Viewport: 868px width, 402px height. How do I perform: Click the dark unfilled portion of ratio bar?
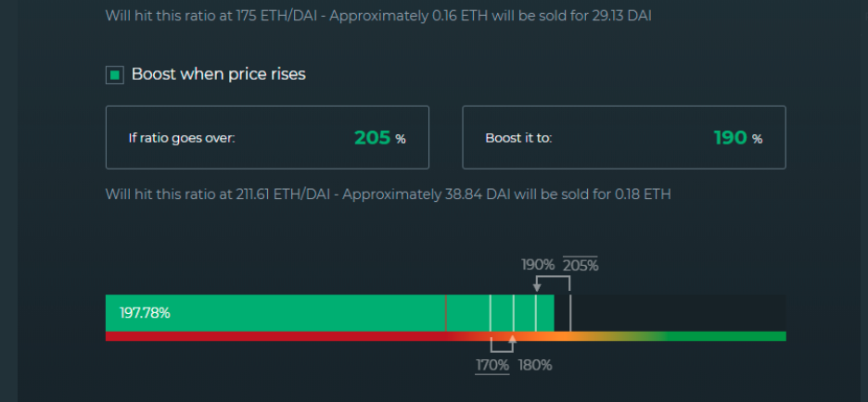coord(670,313)
